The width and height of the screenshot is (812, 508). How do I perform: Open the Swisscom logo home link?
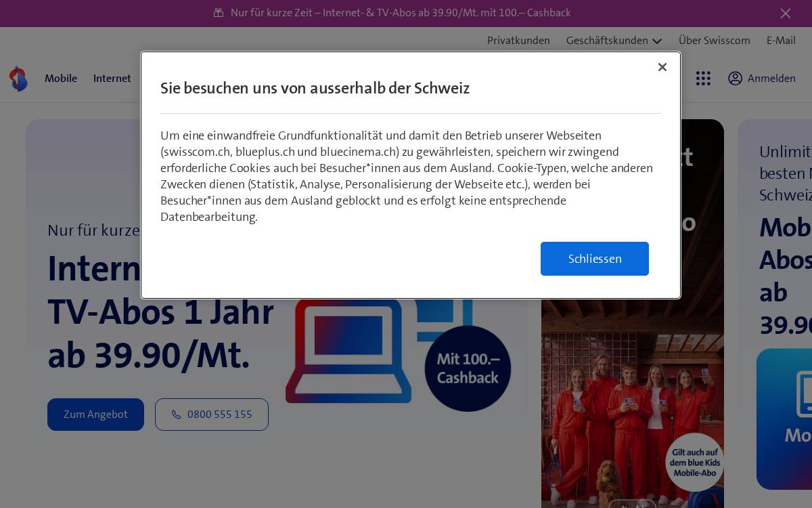[x=18, y=79]
